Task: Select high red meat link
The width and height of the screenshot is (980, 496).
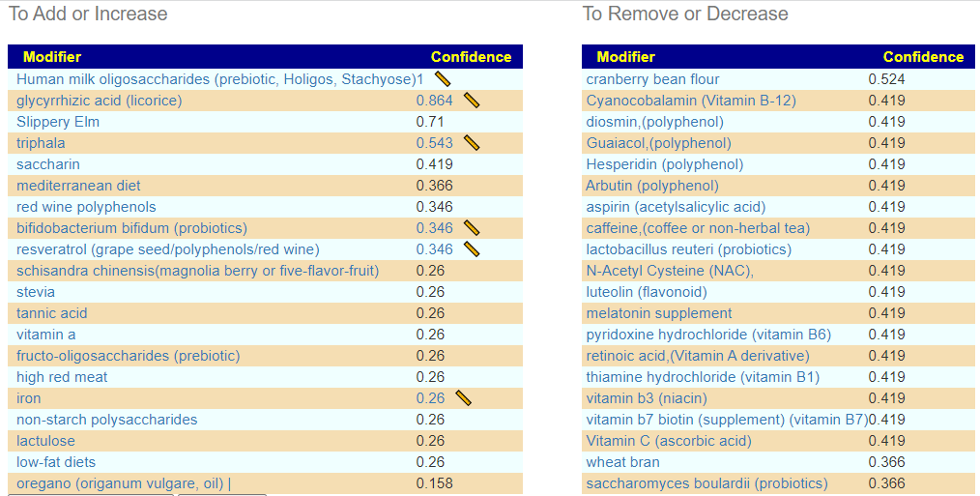Action: (62, 377)
